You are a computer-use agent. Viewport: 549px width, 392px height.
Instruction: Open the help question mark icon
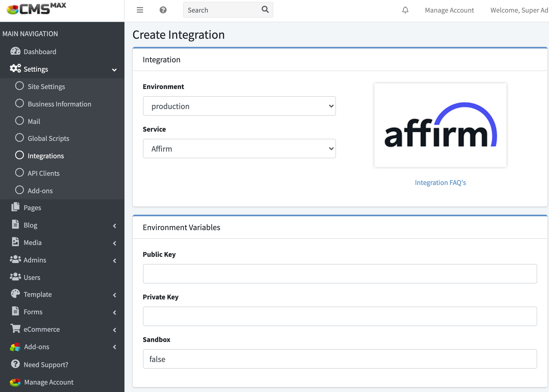pyautogui.click(x=163, y=10)
